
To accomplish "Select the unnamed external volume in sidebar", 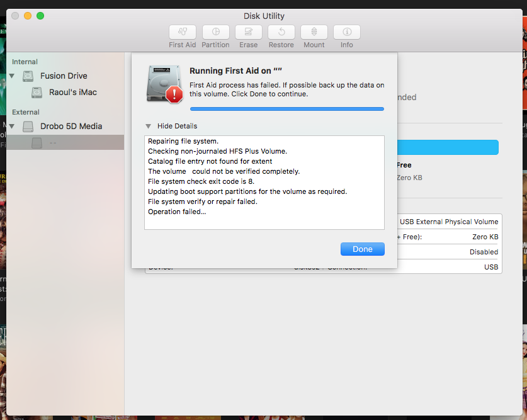I will coord(53,143).
